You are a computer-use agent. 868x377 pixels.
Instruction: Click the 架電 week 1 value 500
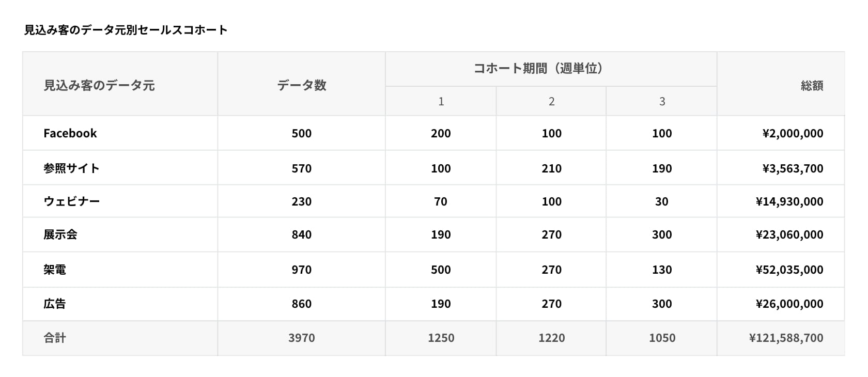point(441,270)
